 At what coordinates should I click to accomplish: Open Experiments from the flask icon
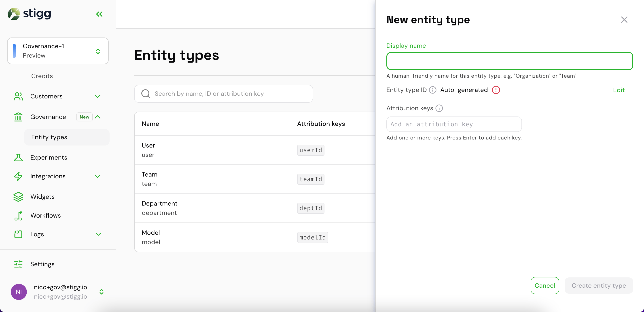pos(18,158)
